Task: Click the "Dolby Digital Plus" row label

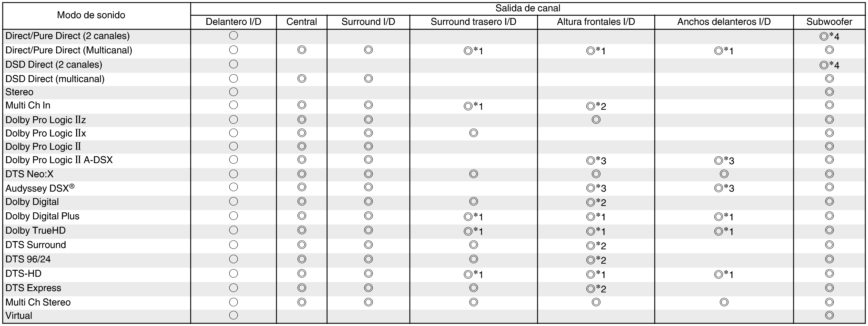Action: pos(43,216)
